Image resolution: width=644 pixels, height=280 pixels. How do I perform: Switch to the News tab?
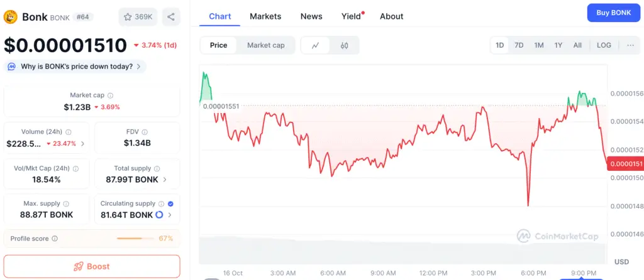[311, 16]
